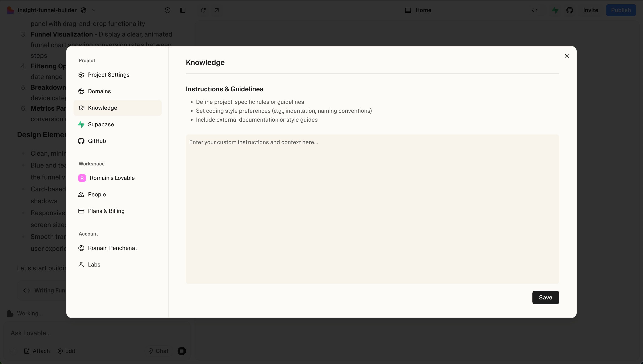Click the Supabase bolt icon in header
Viewport: 643px width, 364px height.
pyautogui.click(x=555, y=10)
